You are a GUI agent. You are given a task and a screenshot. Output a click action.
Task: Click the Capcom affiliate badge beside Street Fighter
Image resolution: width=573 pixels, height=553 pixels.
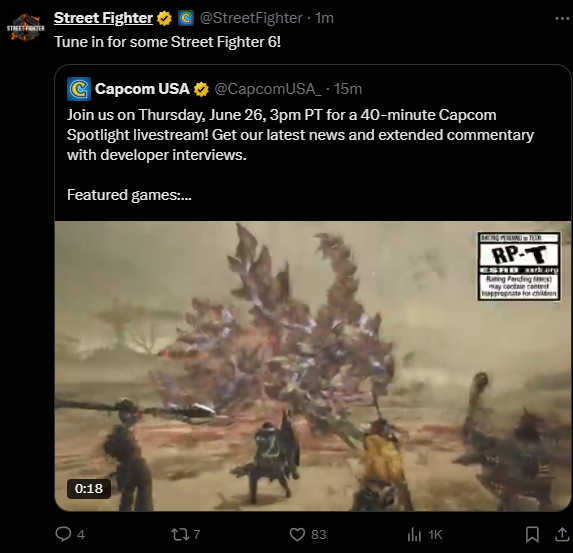186,18
